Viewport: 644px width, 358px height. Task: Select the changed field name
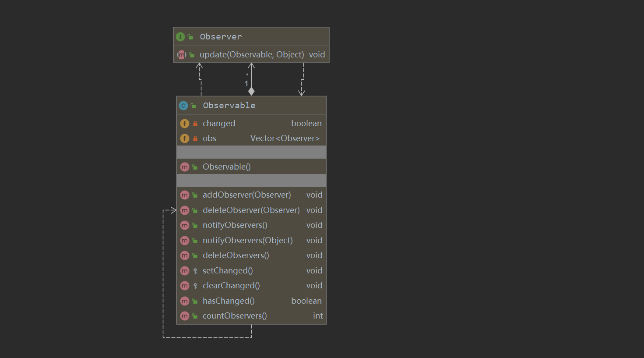(x=219, y=124)
